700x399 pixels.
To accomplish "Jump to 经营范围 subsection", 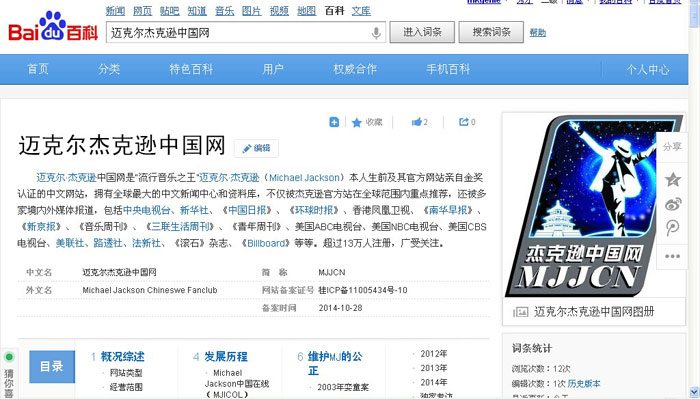I will [126, 387].
